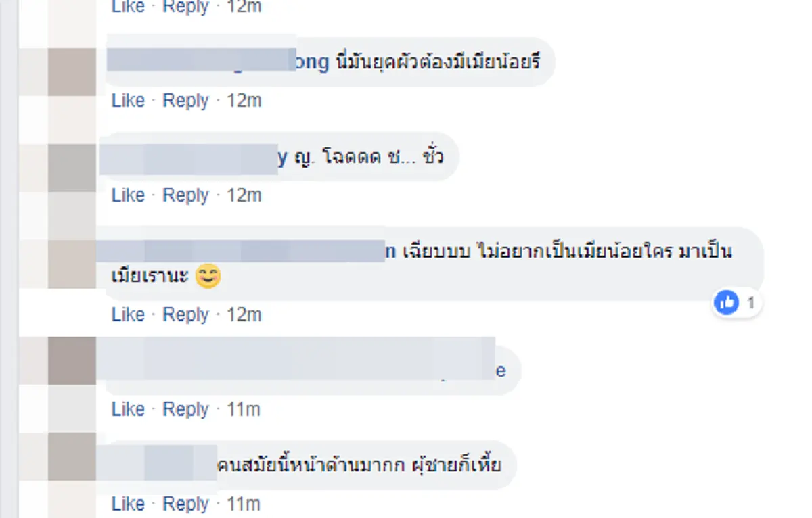Open the 11m timestamp of the last comment
The image size is (812, 518).
pos(244,503)
